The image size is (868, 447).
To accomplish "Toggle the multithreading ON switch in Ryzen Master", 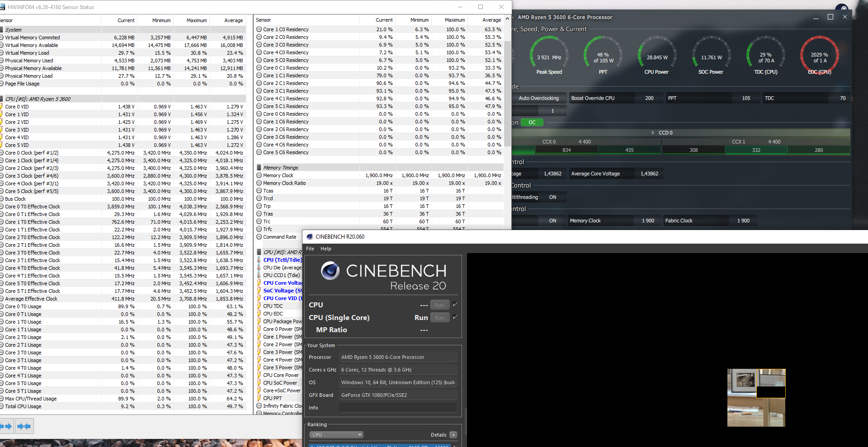I will pyautogui.click(x=552, y=197).
